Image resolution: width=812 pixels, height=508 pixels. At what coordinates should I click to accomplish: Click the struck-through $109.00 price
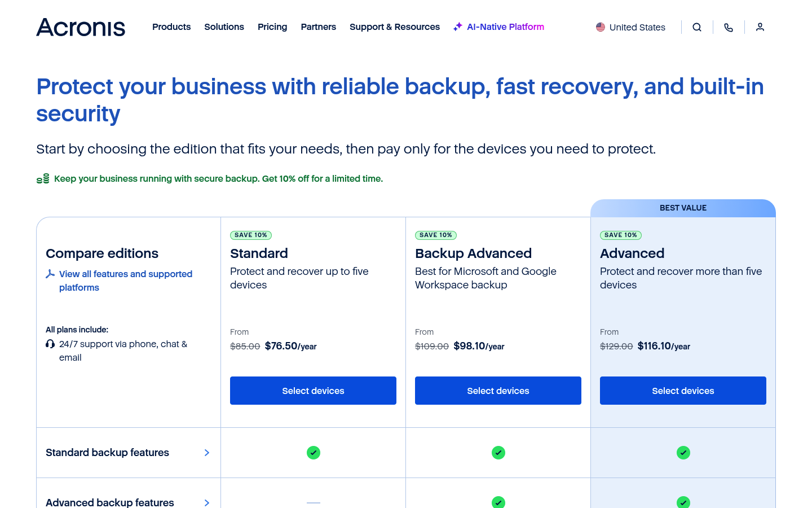coord(432,347)
